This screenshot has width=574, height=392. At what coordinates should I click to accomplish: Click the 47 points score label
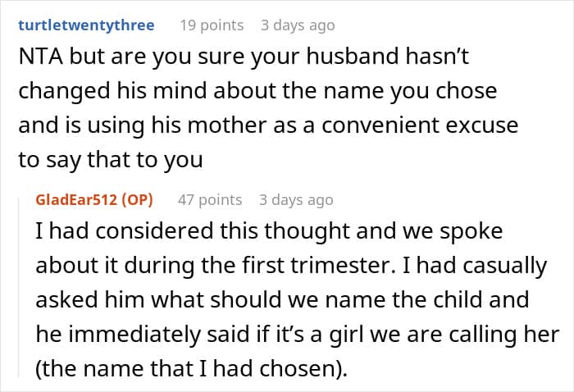[210, 200]
